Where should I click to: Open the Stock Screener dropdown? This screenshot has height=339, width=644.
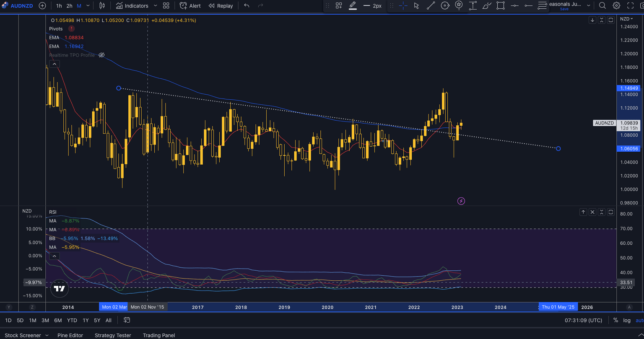click(47, 335)
